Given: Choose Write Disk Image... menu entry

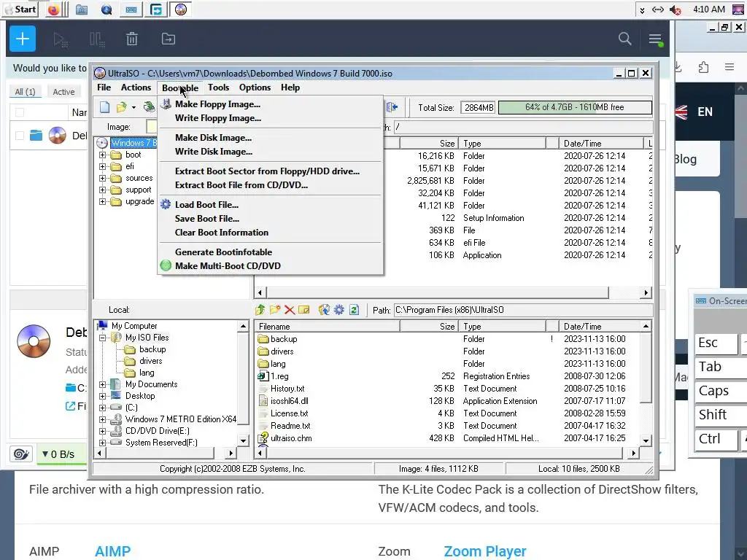Looking at the screenshot, I should click(x=270, y=152).
